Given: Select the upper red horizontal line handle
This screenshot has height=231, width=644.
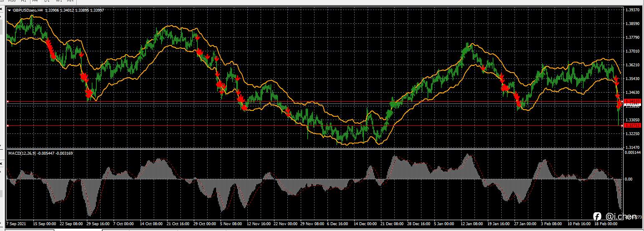Looking at the screenshot, I should tap(8, 102).
